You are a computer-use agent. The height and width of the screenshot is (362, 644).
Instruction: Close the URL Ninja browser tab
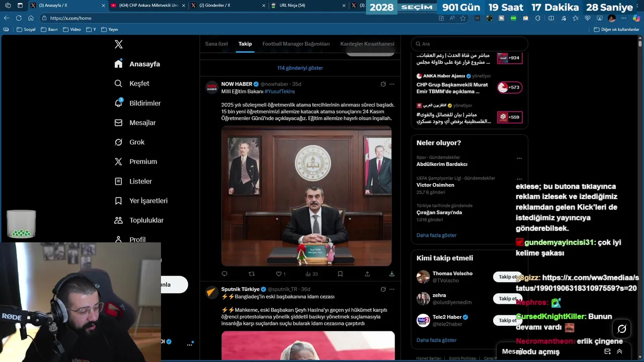click(x=344, y=5)
